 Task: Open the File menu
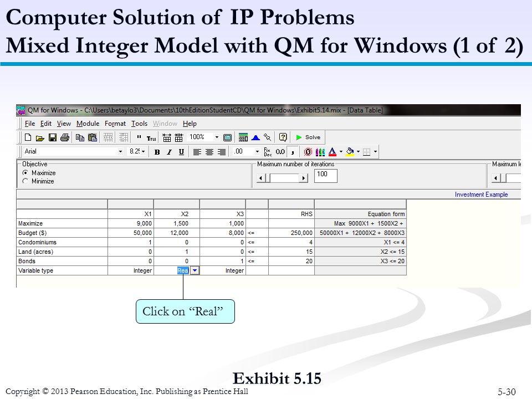tap(30, 124)
